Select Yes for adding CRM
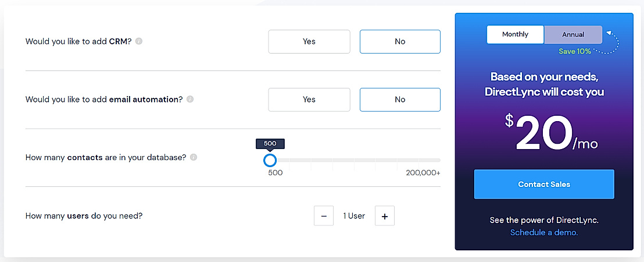644x262 pixels. tap(309, 41)
